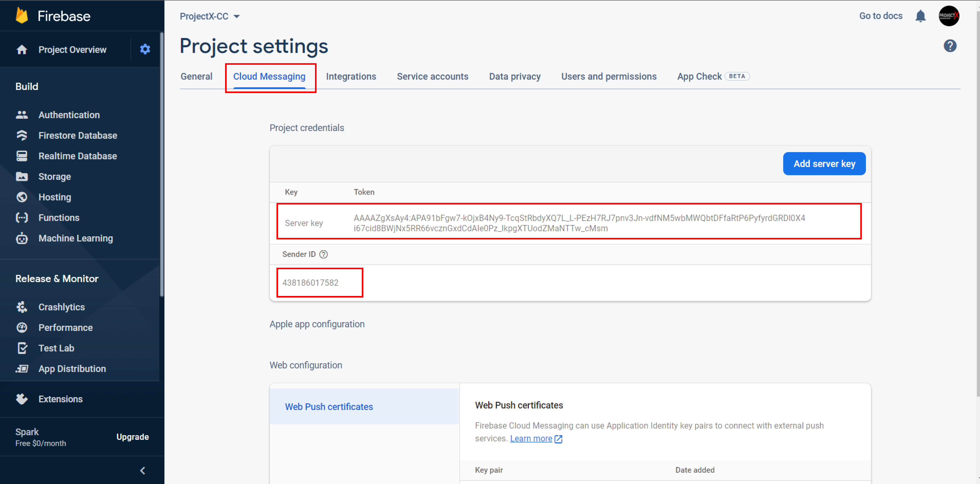Click the Extensions puzzle icon
The width and height of the screenshot is (980, 484).
[22, 398]
